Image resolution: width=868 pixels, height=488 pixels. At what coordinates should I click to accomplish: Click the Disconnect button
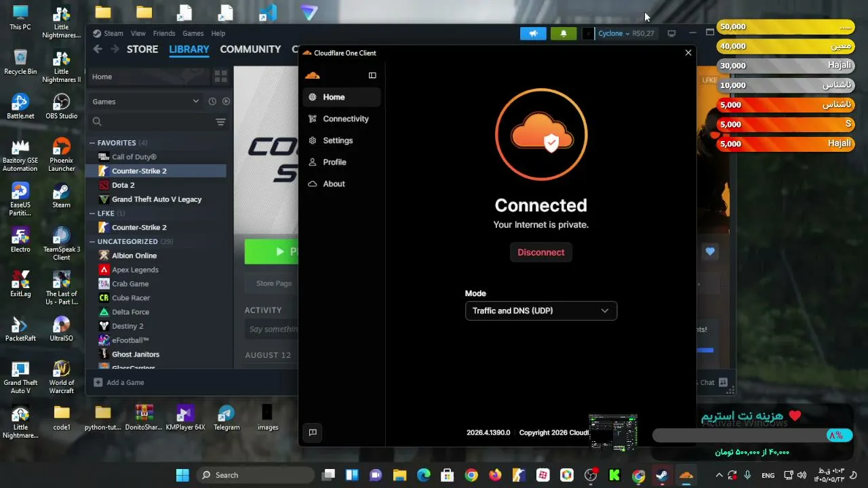coord(541,252)
